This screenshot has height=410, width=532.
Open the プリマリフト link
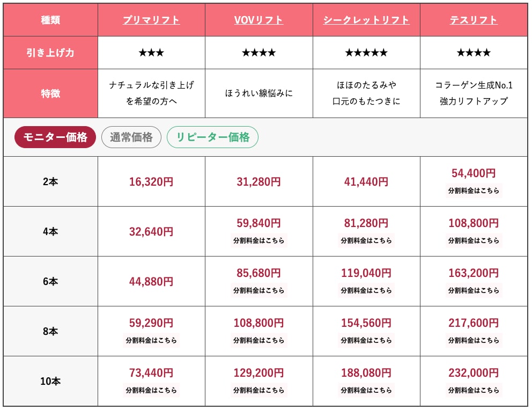(151, 20)
